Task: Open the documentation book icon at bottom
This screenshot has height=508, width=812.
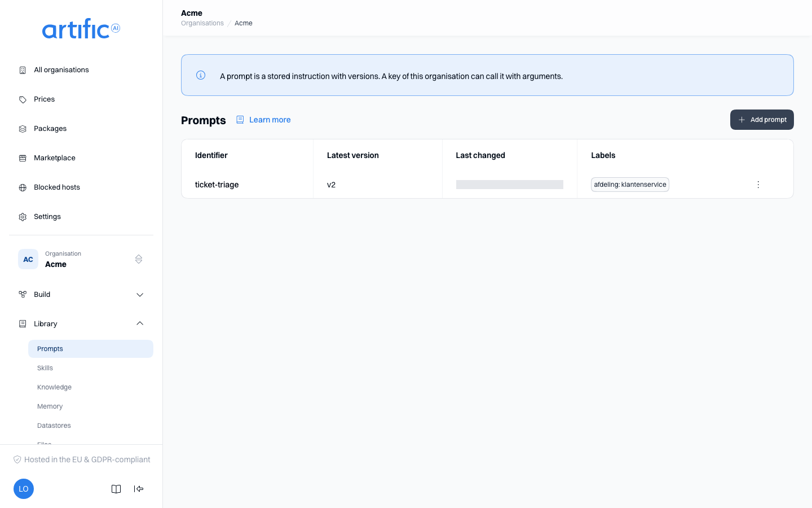Action: click(x=116, y=489)
